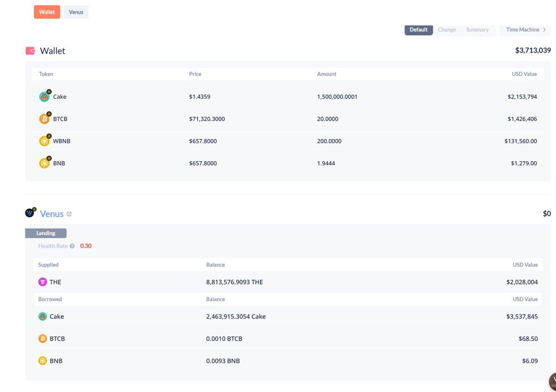Viewport: 556px width, 392px height.
Task: Click the Health Rate help icon
Action: click(72, 246)
